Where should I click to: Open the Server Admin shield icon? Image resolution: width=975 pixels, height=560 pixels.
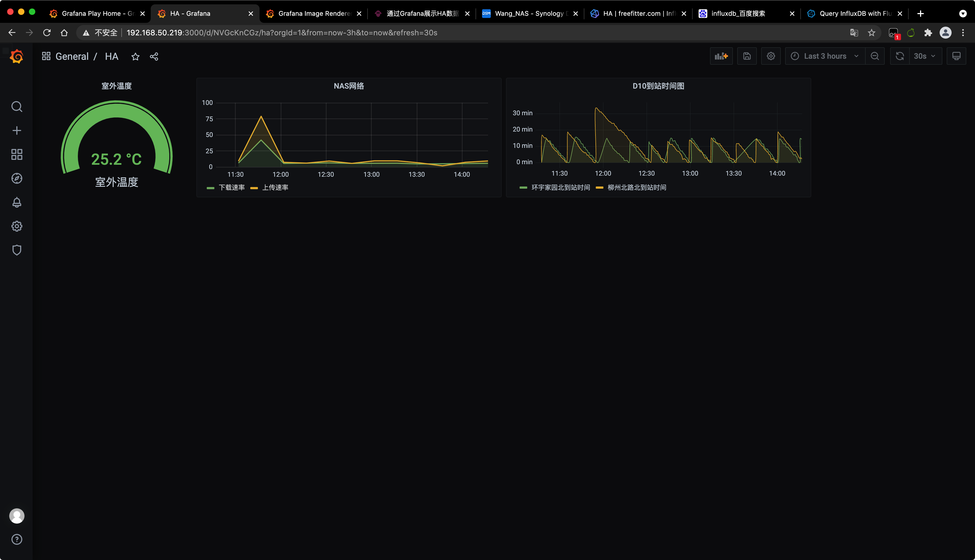[17, 250]
